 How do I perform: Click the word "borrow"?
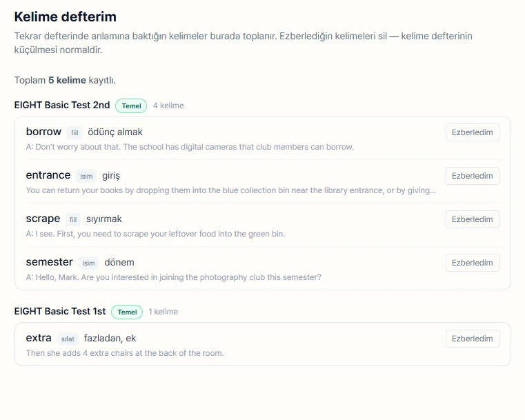[43, 132]
